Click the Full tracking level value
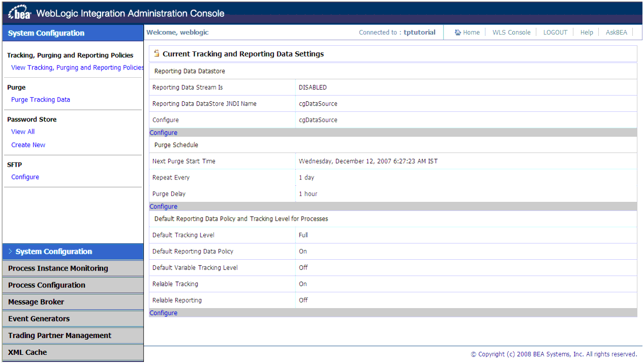Viewport: 644px width, 364px height. (303, 235)
